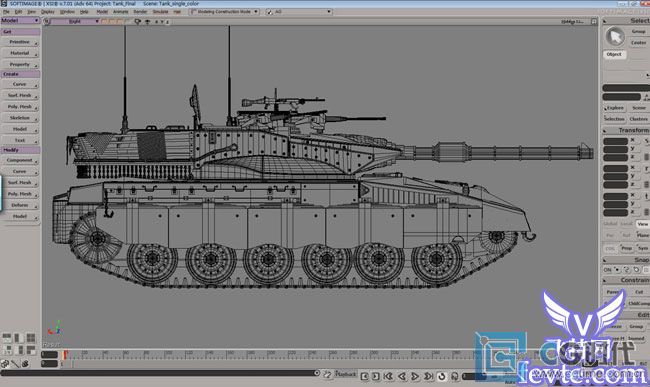The width and height of the screenshot is (650, 387).
Task: Click the eye icon in the viewport toolbar
Action: coord(147,22)
